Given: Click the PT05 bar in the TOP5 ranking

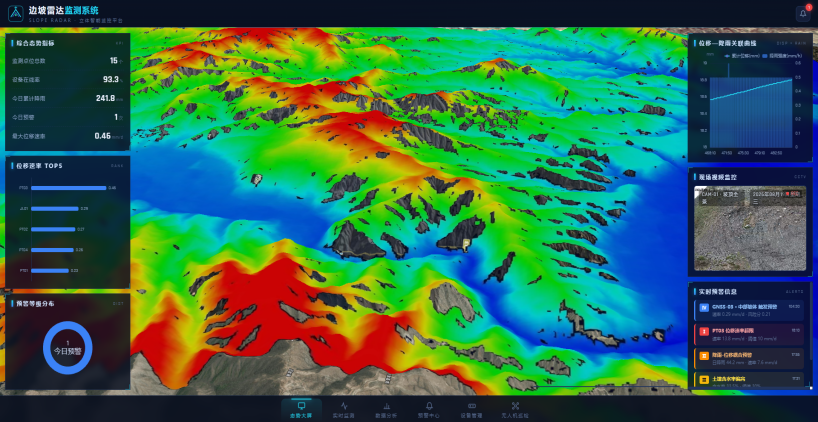Looking at the screenshot, I should (x=68, y=188).
